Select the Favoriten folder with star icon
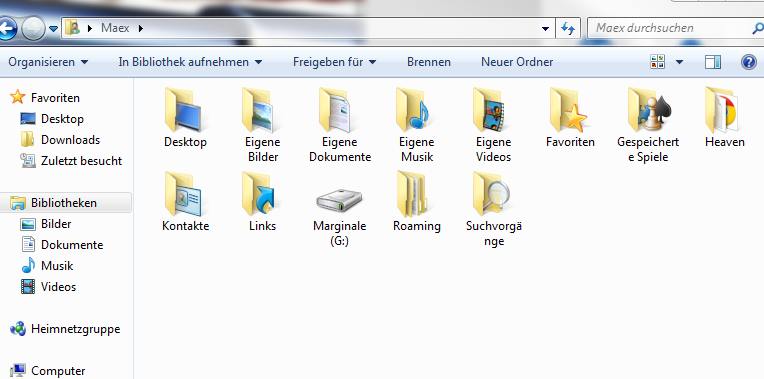Image resolution: width=764 pixels, height=379 pixels. 570,118
